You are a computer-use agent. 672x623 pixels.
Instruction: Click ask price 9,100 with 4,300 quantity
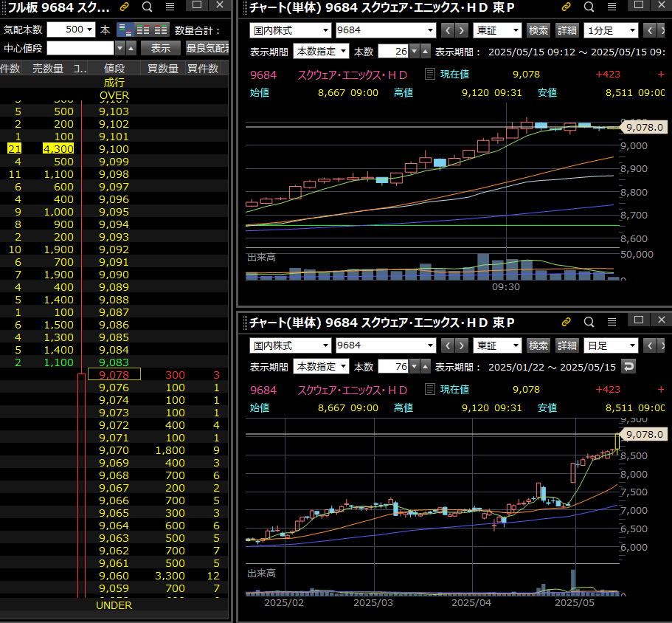pos(114,149)
